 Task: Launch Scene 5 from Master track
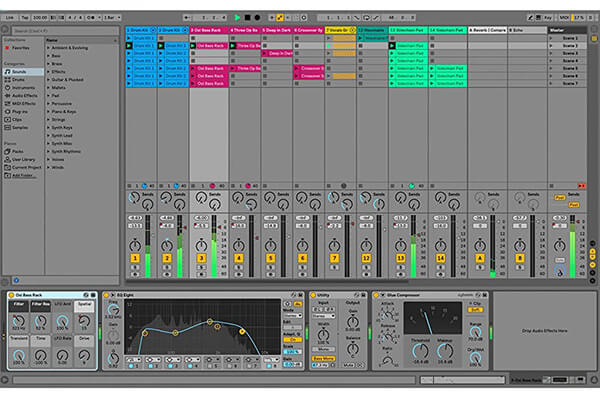click(551, 69)
